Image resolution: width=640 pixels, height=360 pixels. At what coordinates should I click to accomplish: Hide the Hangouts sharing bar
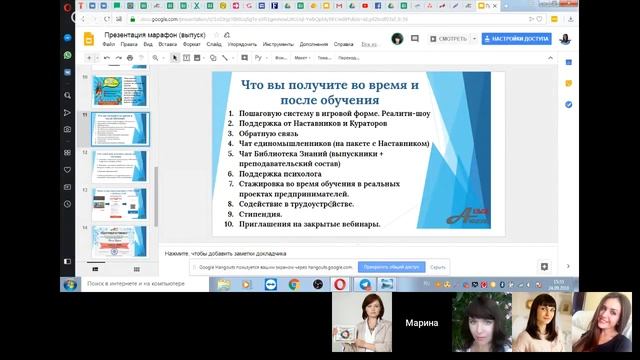(x=438, y=267)
